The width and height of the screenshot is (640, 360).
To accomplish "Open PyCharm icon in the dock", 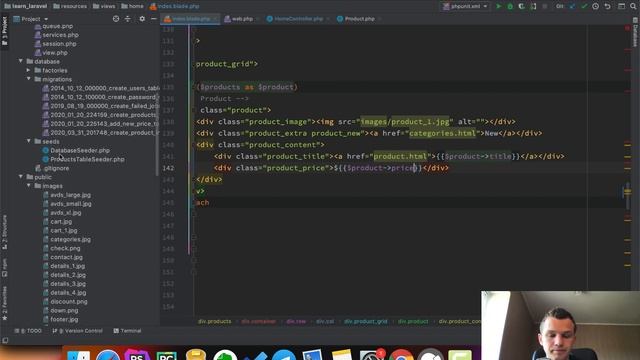I will (x=167, y=355).
